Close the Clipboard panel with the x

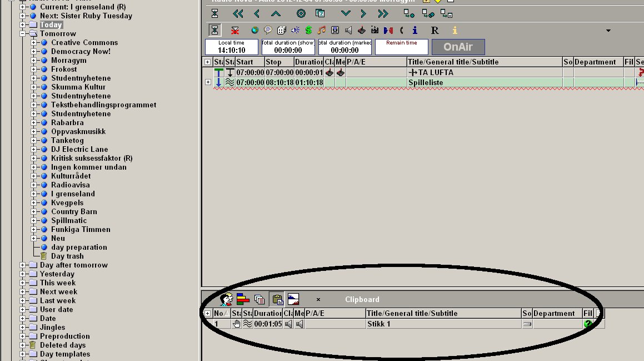(x=318, y=300)
